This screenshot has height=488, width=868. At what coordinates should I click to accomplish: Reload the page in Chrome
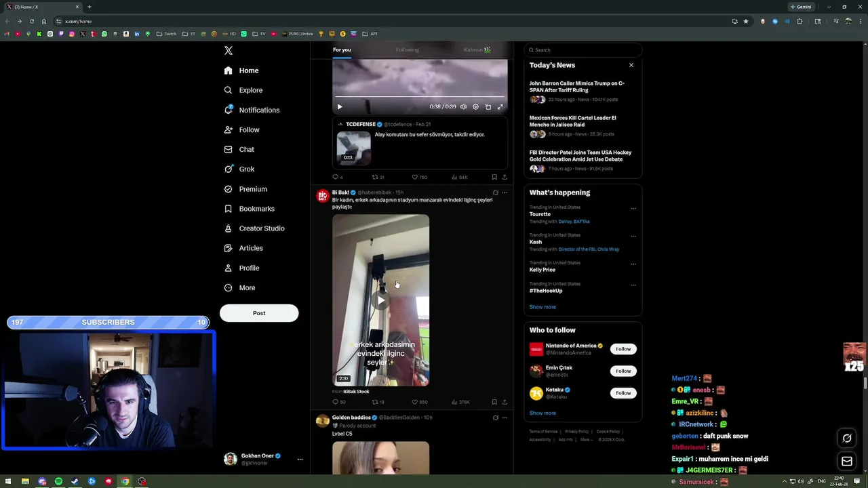(x=31, y=21)
